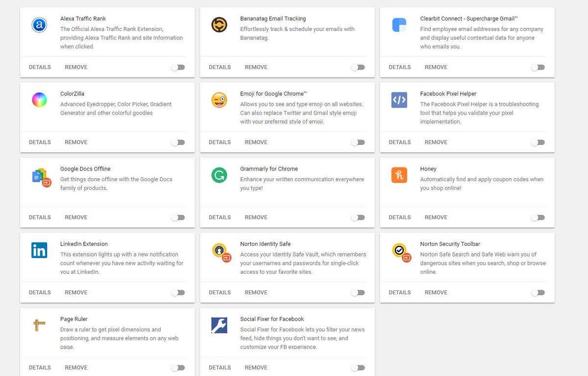
Task: Click the LinkedIn Extension icon
Action: [39, 250]
